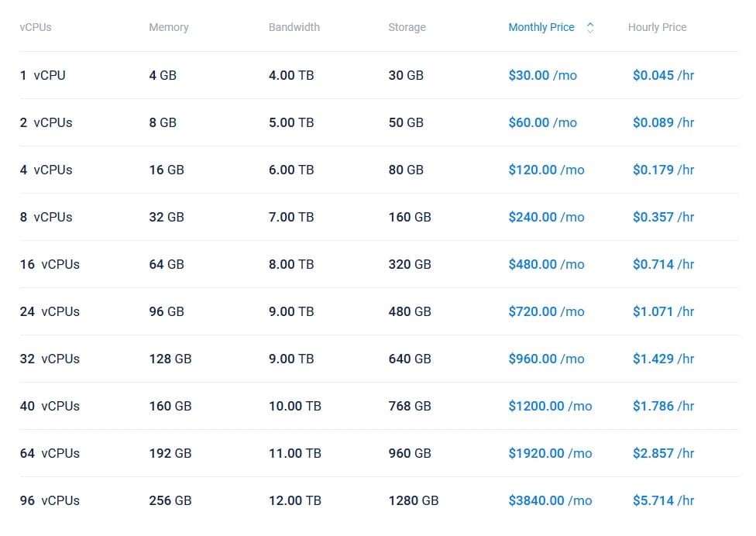Screen dimensions: 756x536
Task: Click the $0.714 /hr hourly price
Action: [663, 264]
